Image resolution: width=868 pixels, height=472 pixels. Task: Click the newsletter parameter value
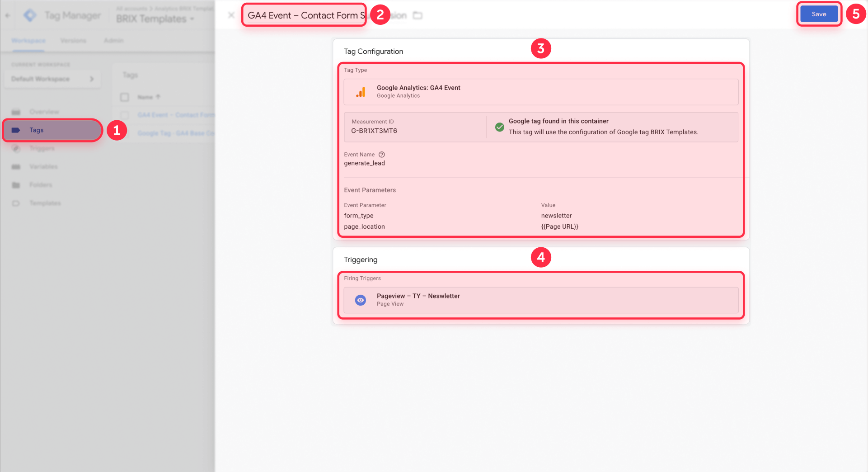557,216
